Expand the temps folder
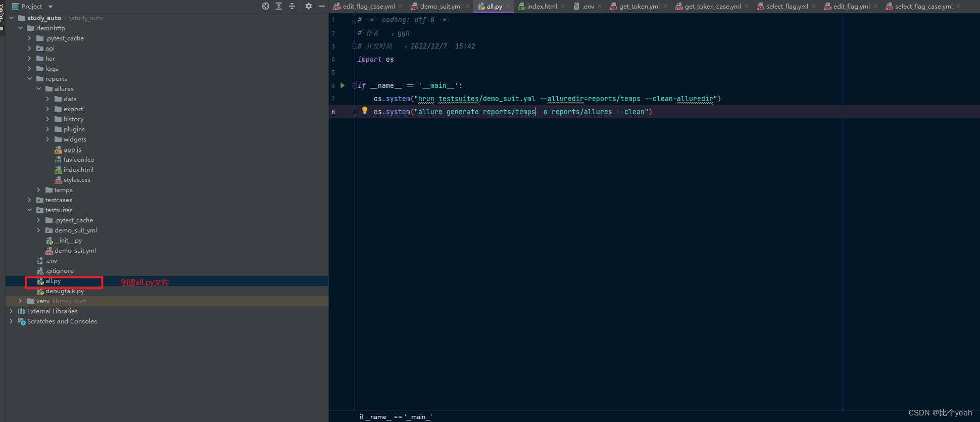The width and height of the screenshot is (980, 422). pyautogui.click(x=39, y=190)
